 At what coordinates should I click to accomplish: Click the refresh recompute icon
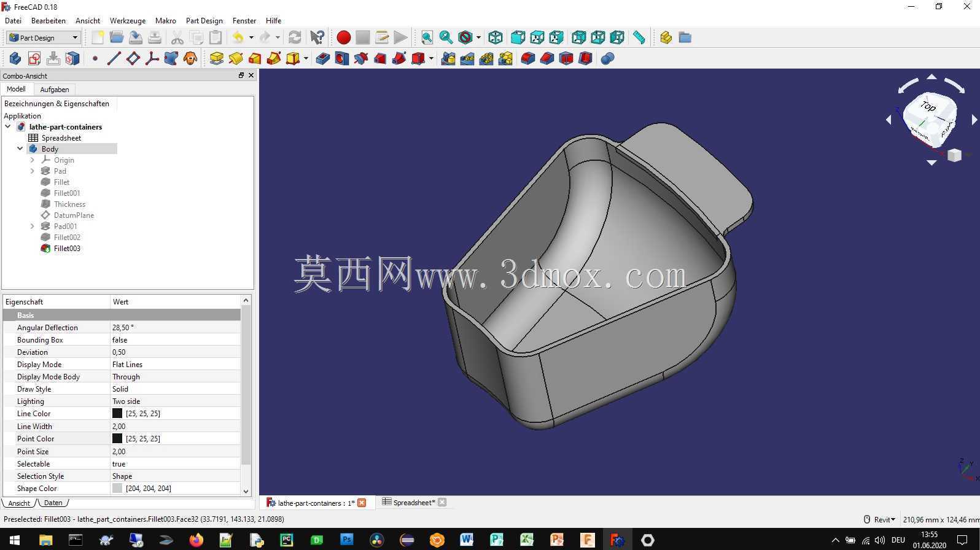(295, 37)
